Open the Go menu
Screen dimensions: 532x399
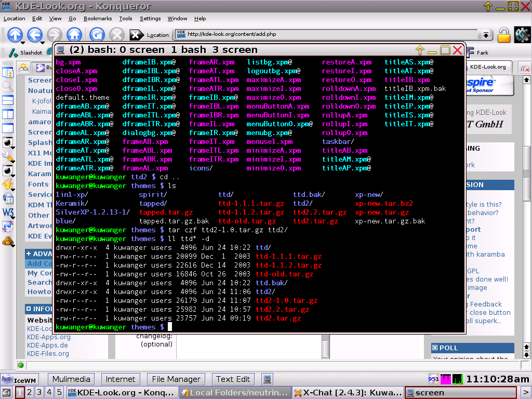(72, 18)
